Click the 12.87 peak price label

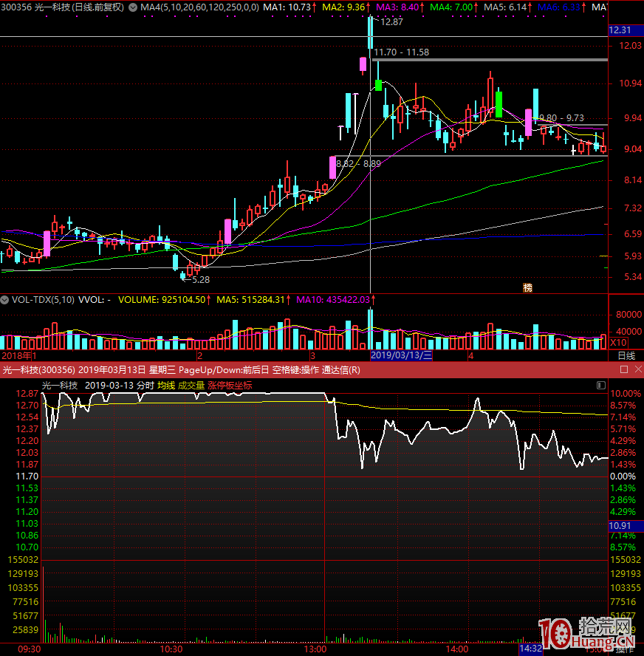(391, 22)
